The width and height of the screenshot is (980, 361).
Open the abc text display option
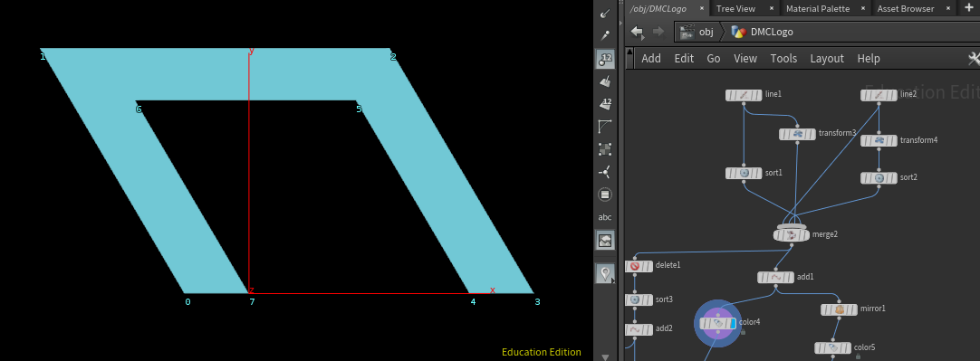(x=605, y=217)
